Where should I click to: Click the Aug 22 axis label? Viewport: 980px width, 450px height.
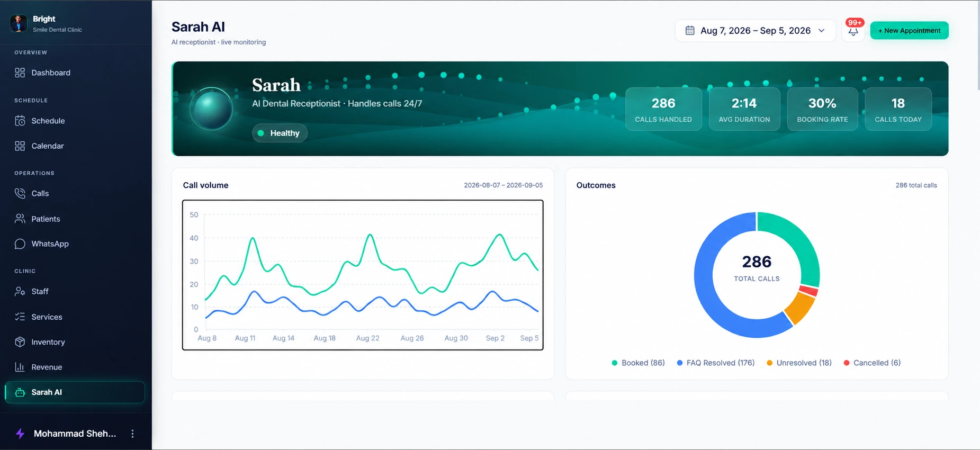pyautogui.click(x=367, y=338)
